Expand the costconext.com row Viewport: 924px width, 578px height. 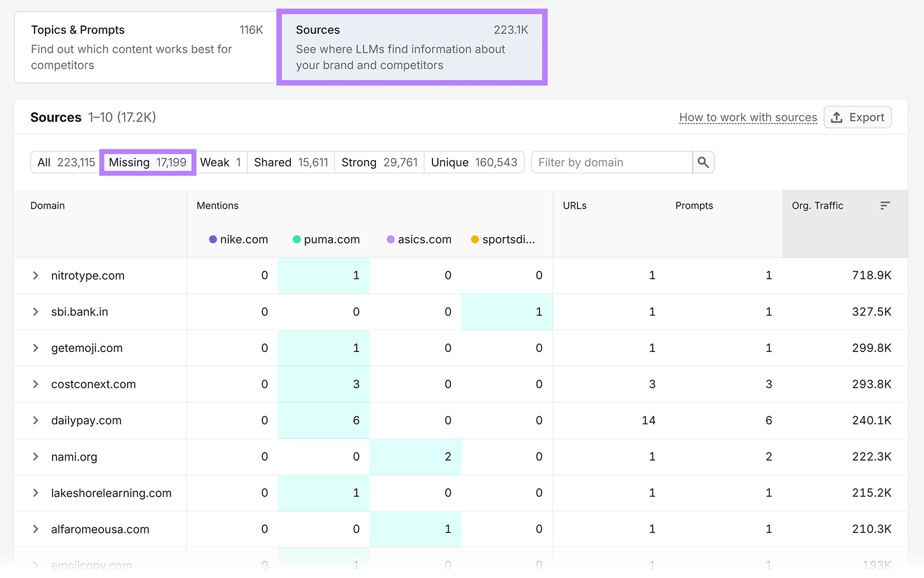[x=36, y=384]
